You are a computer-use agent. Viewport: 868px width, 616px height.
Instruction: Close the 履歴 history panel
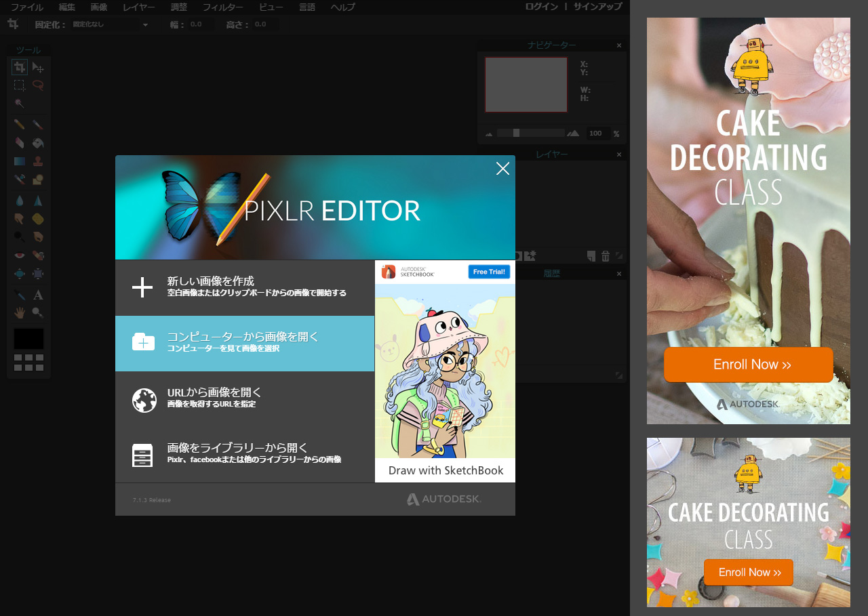coord(618,274)
